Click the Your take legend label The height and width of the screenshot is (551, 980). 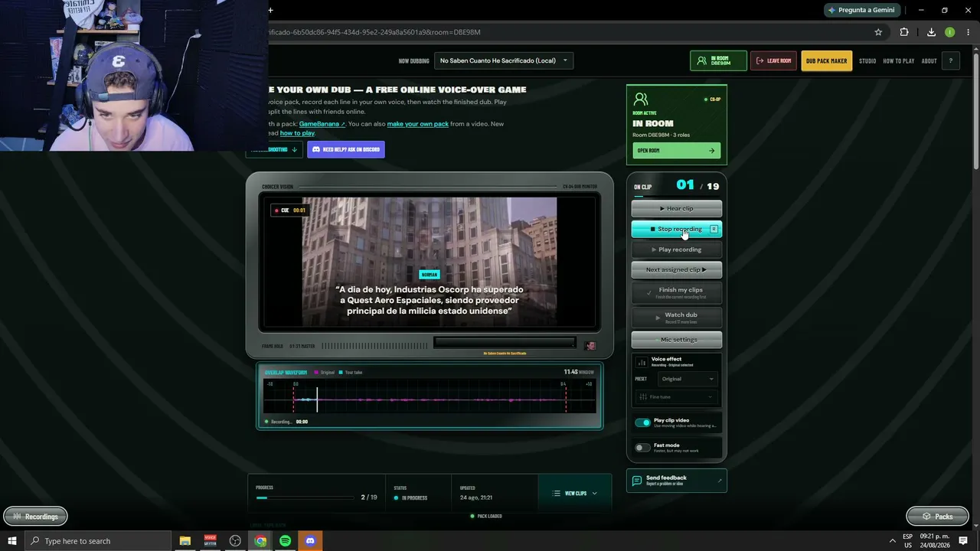pos(353,373)
